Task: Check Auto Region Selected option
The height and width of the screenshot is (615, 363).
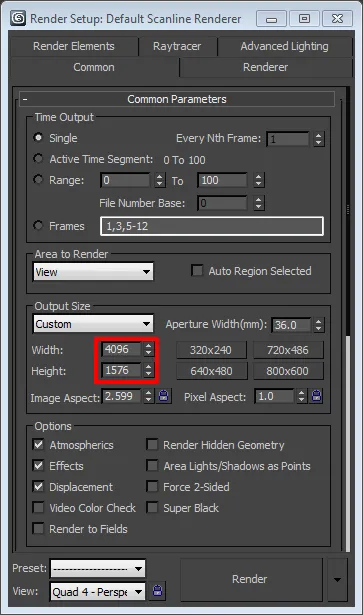Action: pos(197,271)
